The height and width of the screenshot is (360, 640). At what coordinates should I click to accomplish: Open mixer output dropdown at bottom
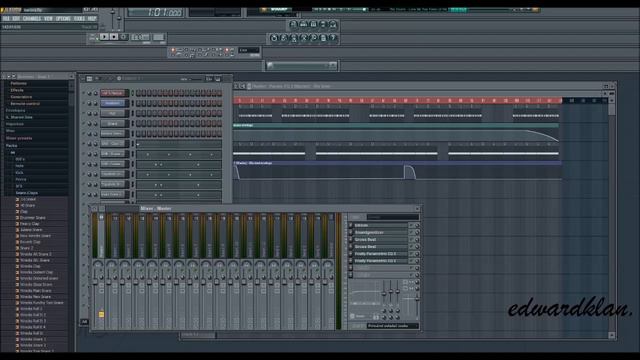click(x=392, y=326)
